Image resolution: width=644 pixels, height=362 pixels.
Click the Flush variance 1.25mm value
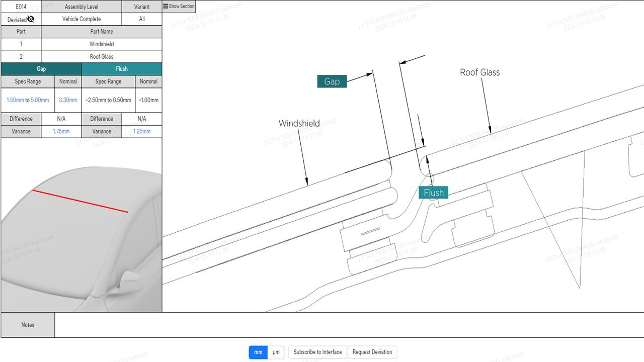point(142,131)
